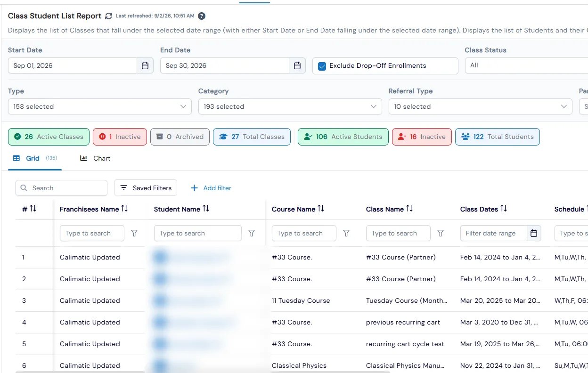Screen dimensions: 588x373
Task: Click the Filter date range field
Action: [493, 233]
